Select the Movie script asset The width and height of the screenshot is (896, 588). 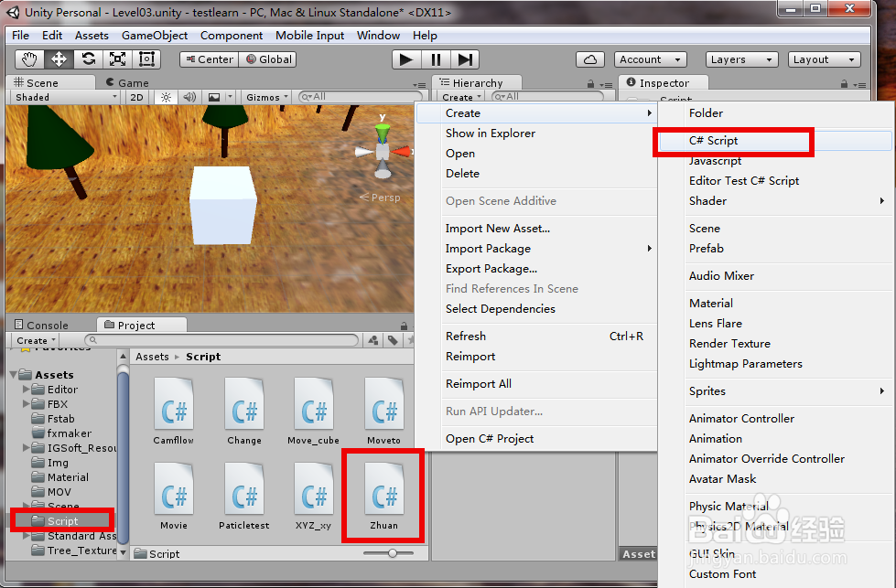click(174, 497)
